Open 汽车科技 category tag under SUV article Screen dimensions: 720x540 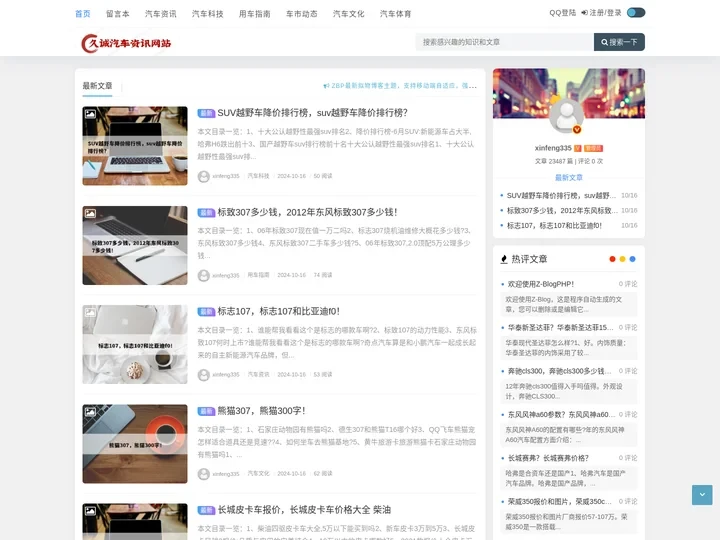pos(259,176)
